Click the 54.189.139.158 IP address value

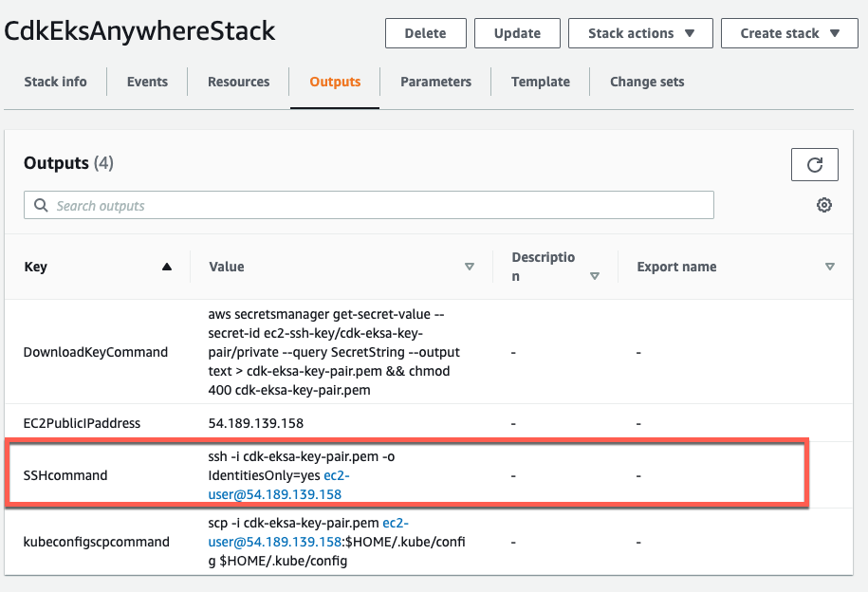click(256, 423)
